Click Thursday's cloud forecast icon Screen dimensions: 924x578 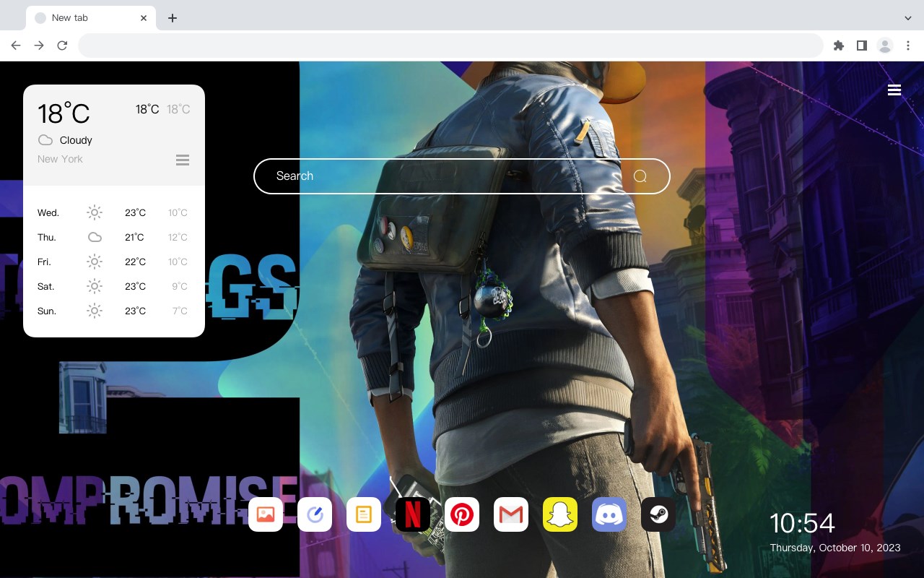coord(95,237)
